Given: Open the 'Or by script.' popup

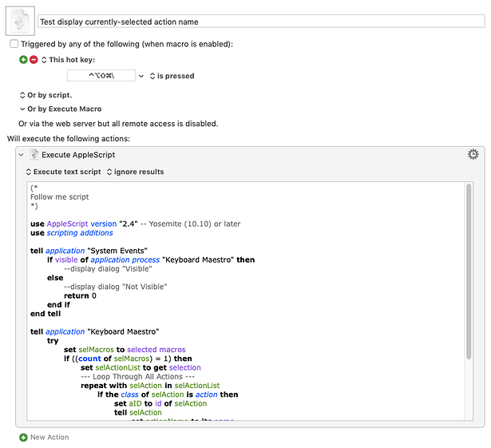Looking at the screenshot, I should (46, 95).
